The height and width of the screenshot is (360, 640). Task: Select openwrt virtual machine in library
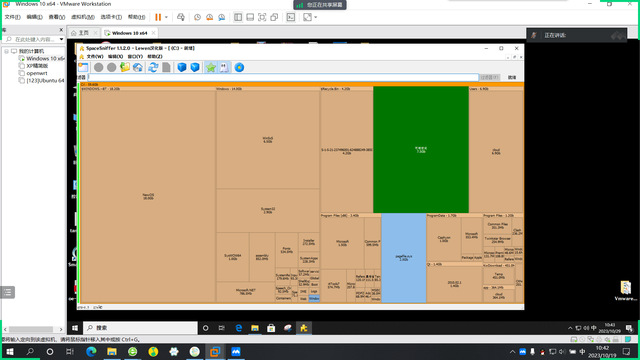point(37,73)
